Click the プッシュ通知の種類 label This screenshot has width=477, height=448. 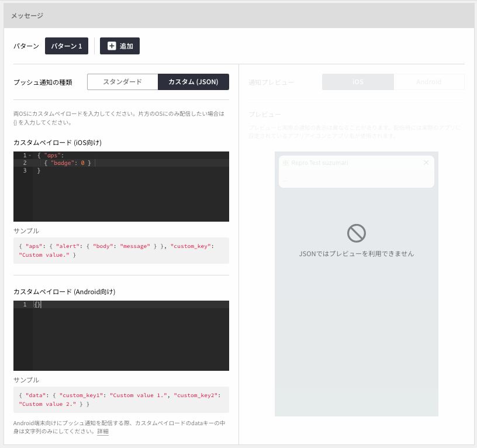coord(43,82)
